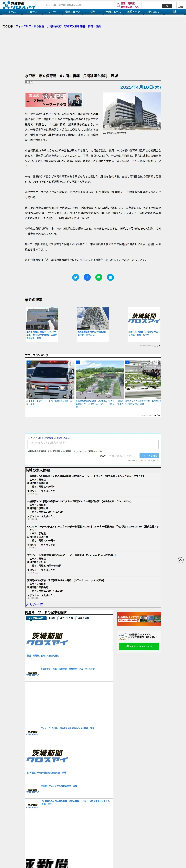
Task: Click the Mito city hall photo
Action: [x=132, y=112]
